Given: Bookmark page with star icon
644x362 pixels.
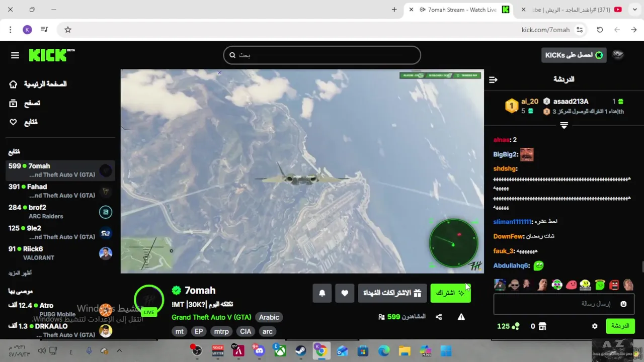Looking at the screenshot, I should (x=68, y=30).
